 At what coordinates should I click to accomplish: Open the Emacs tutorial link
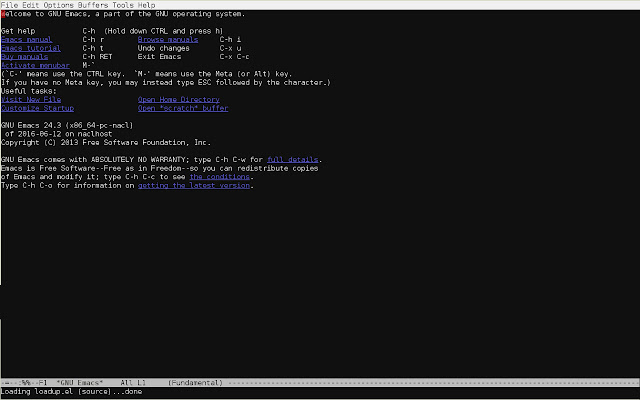point(31,48)
